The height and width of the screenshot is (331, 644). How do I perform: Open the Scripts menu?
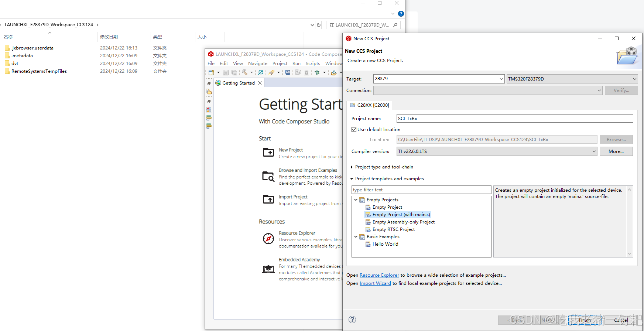point(313,63)
